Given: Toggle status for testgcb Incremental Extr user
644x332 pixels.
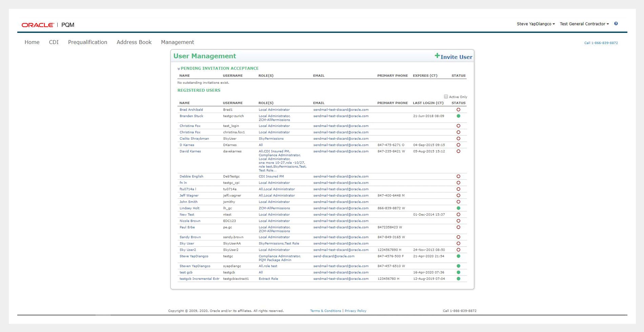Looking at the screenshot, I should pos(458,279).
